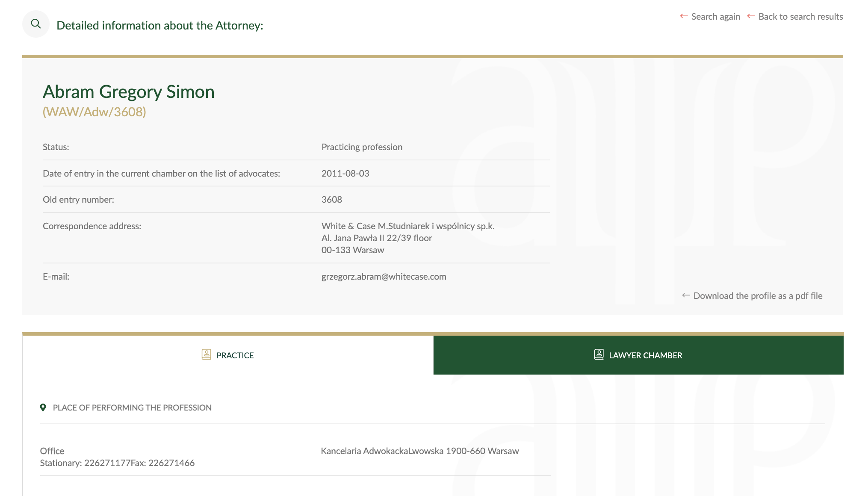Switch to the LAWYER CHAMBER tab
Viewport: 868px width, 496px height.
pos(638,355)
